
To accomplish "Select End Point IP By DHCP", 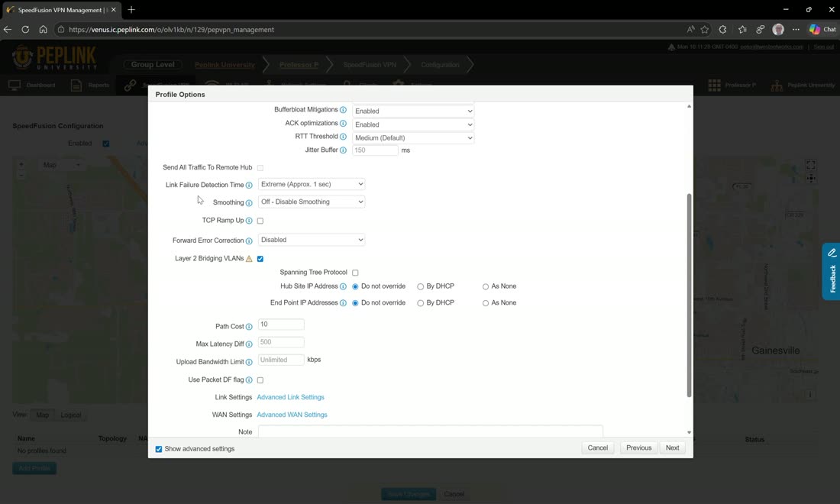I will point(421,303).
